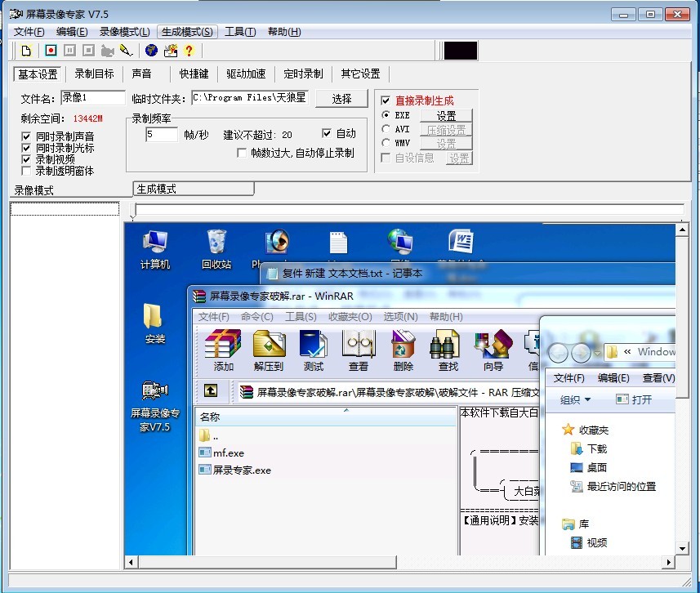Click the pencil edit icon in toolbar
The image size is (700, 593).
click(126, 51)
